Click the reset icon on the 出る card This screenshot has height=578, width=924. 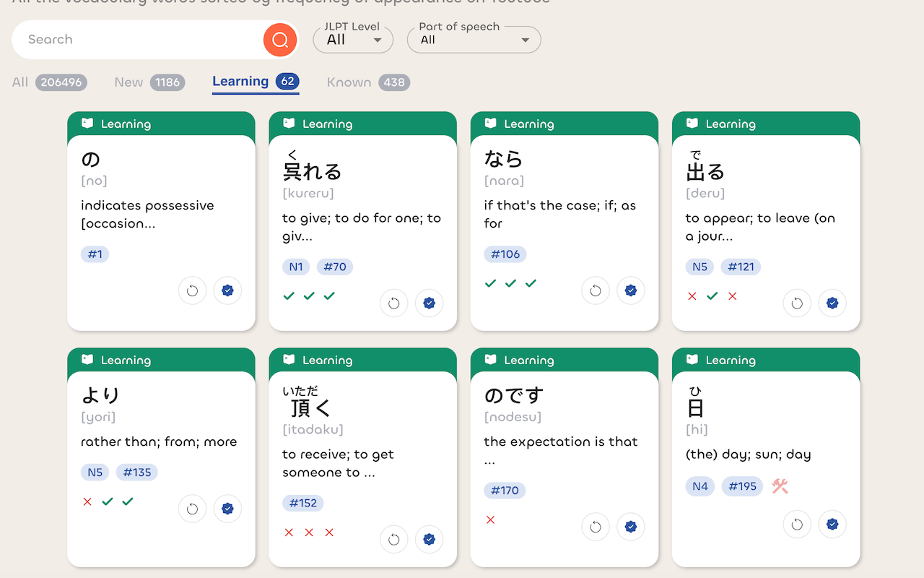coord(797,303)
